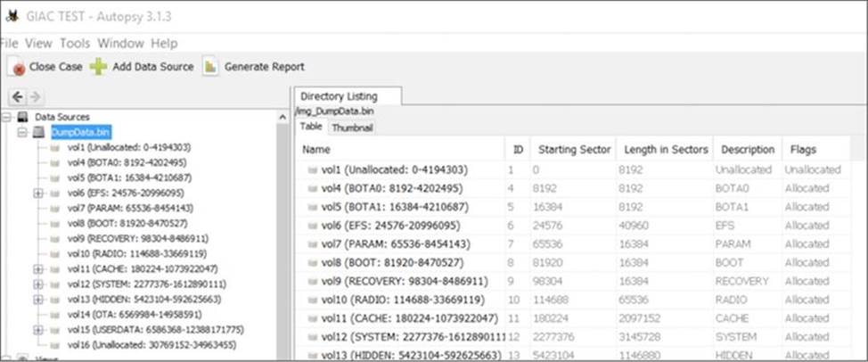Select vol14 OTA in the tree

(x=135, y=315)
